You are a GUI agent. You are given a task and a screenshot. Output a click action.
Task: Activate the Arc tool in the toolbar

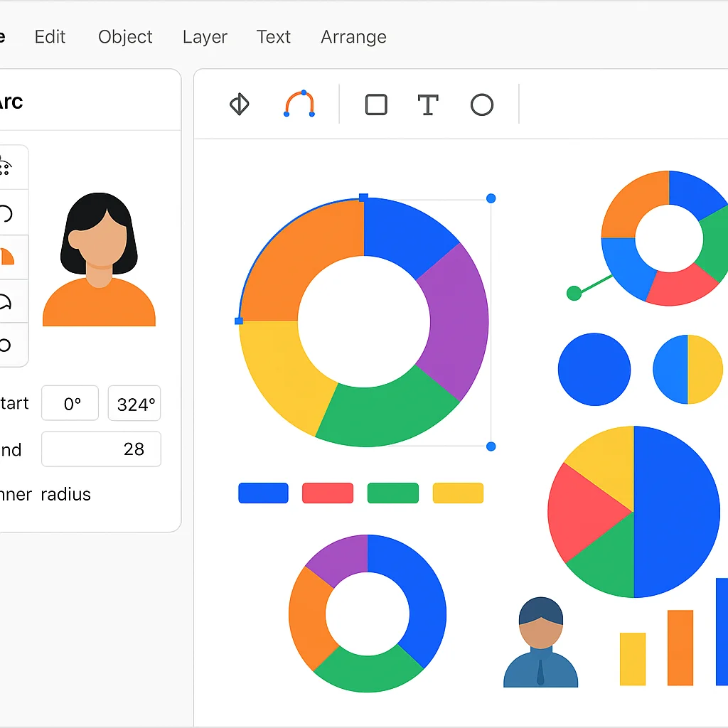[x=299, y=105]
